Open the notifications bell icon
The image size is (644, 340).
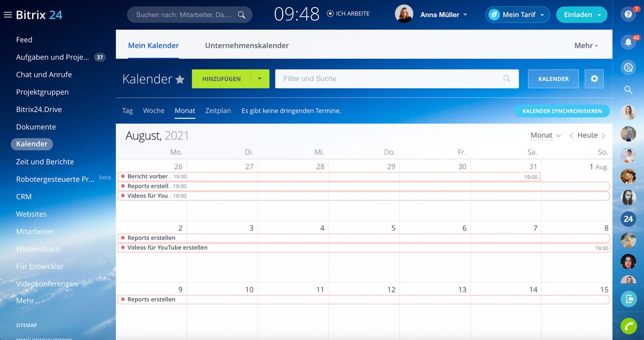point(628,42)
